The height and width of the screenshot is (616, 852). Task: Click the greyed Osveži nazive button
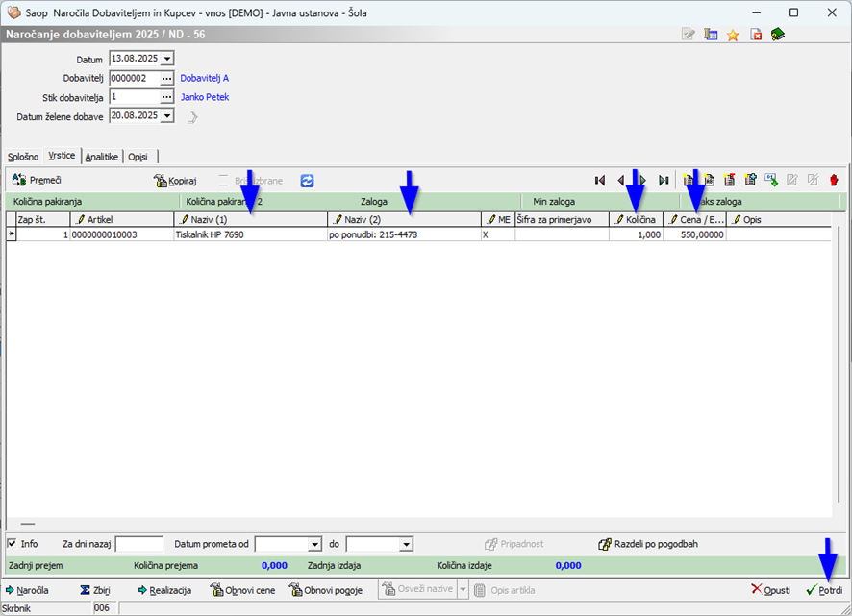click(x=418, y=589)
